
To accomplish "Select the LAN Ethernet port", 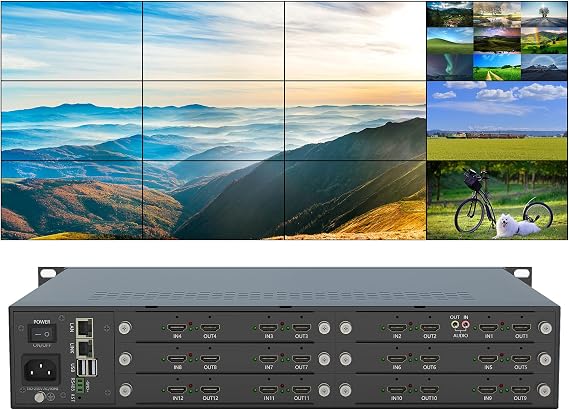I will coord(85,327).
